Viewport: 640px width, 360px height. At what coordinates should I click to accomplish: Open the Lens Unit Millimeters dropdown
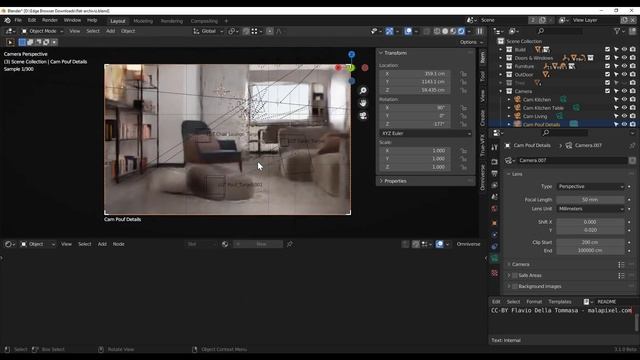coord(591,209)
